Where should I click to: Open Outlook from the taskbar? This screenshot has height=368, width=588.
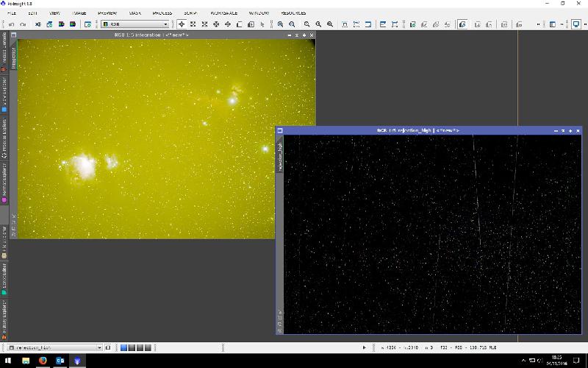point(60,361)
